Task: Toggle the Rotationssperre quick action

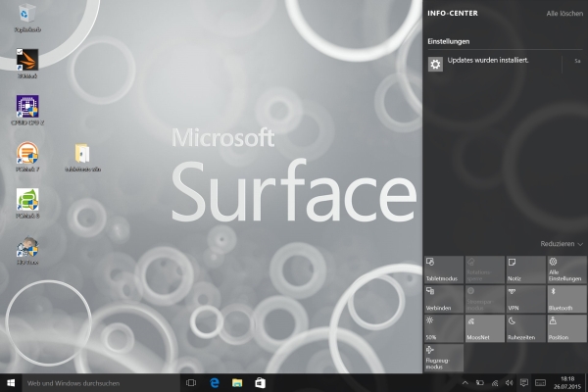Action: [485, 269]
